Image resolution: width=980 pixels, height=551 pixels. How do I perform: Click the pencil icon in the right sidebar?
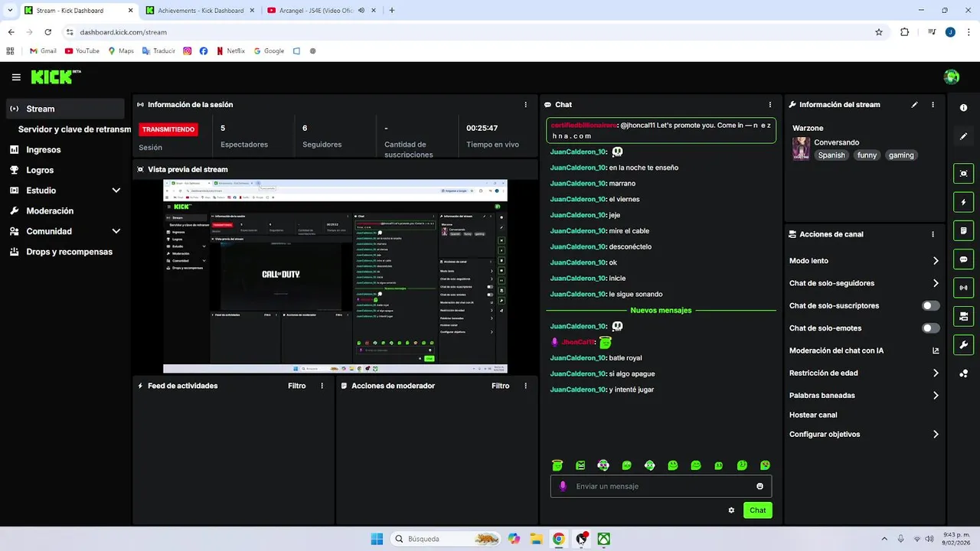963,136
